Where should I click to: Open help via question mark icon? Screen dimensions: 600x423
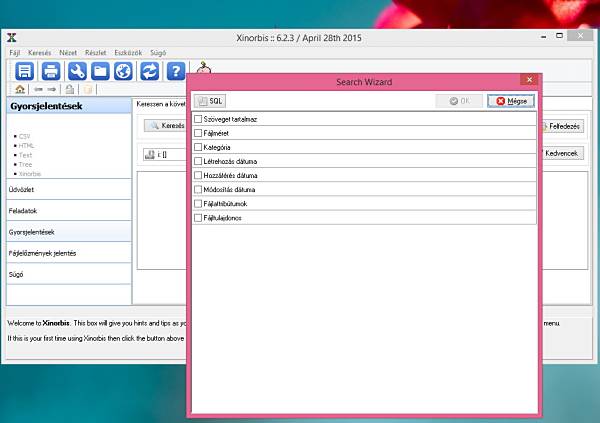[176, 71]
